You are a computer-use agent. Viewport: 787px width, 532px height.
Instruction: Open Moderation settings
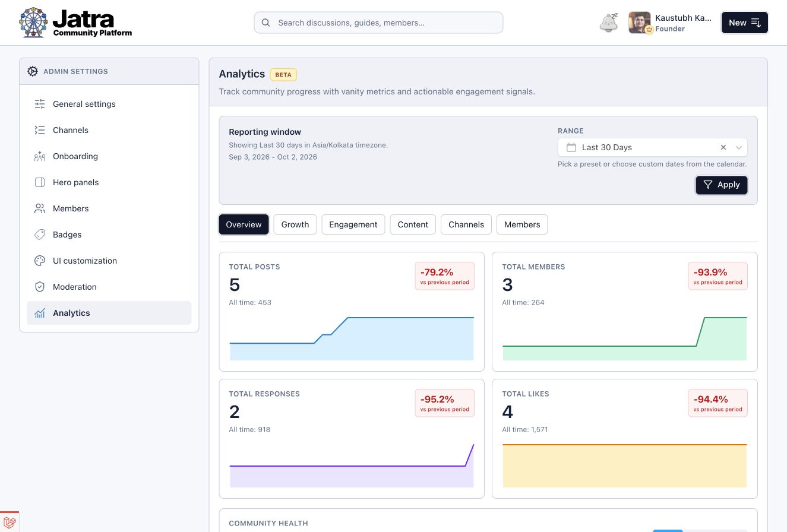coord(109,287)
